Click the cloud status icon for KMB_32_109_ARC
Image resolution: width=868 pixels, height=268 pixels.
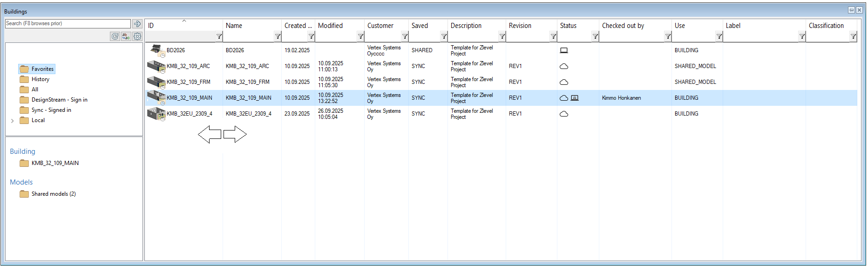pyautogui.click(x=564, y=66)
